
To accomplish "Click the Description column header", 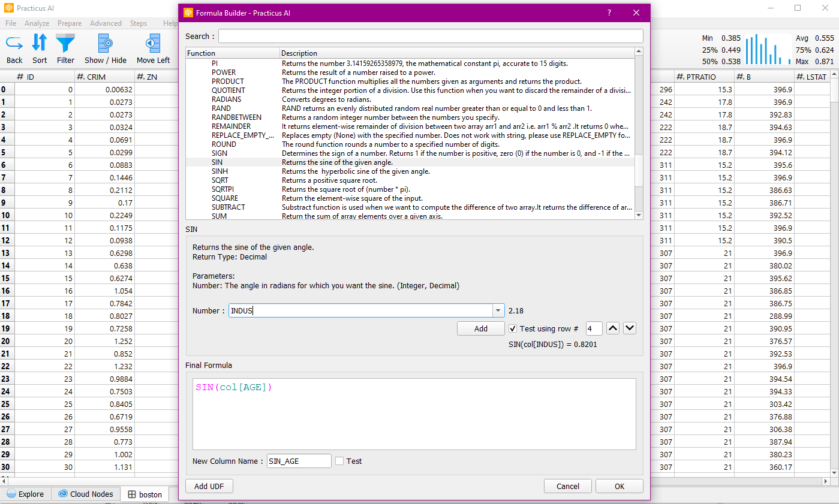I will coord(457,53).
